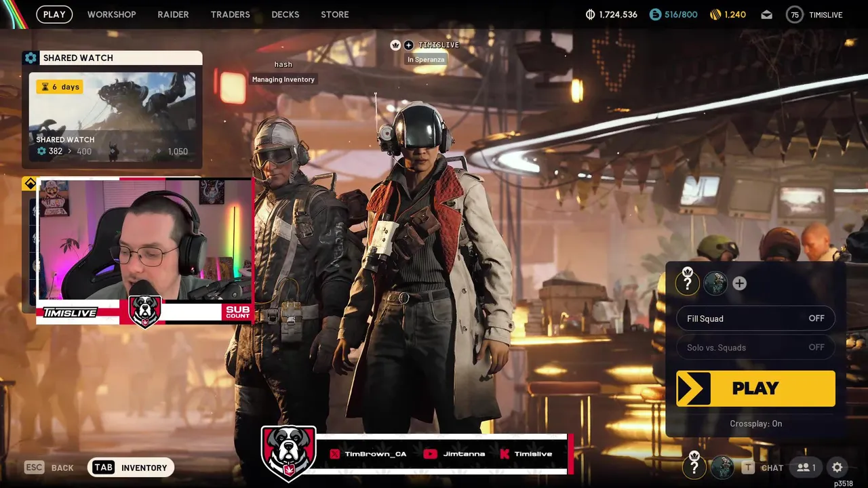Click the X icon beside TimBrown_CA
Image resolution: width=868 pixels, height=488 pixels.
(x=334, y=454)
